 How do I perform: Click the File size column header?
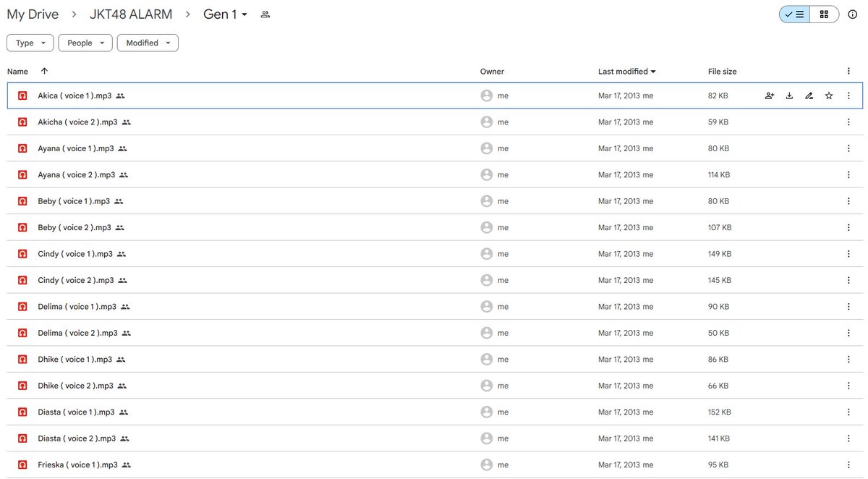click(x=722, y=72)
